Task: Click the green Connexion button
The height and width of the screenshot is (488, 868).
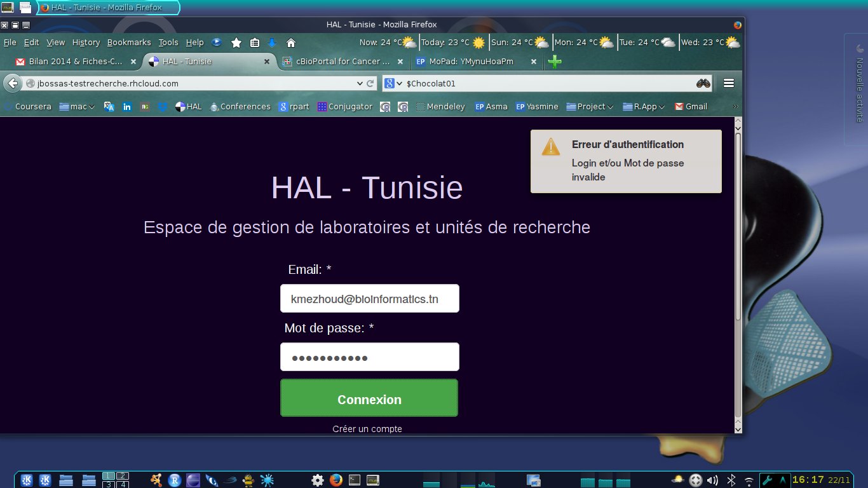Action: (369, 399)
